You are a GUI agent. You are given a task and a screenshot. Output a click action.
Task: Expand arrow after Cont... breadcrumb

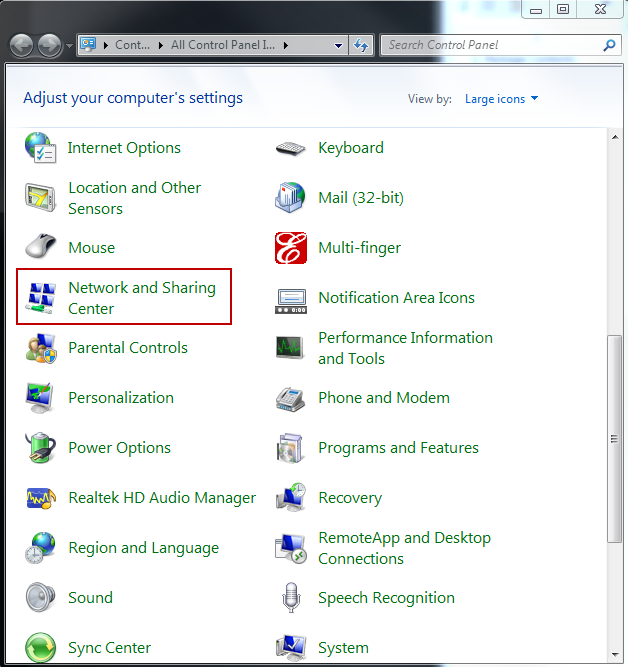pyautogui.click(x=160, y=45)
